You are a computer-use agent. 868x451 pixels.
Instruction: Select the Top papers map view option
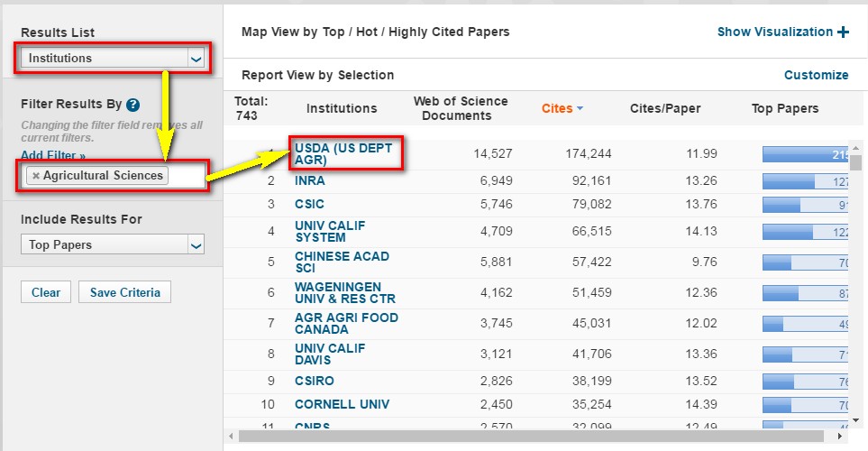[333, 32]
